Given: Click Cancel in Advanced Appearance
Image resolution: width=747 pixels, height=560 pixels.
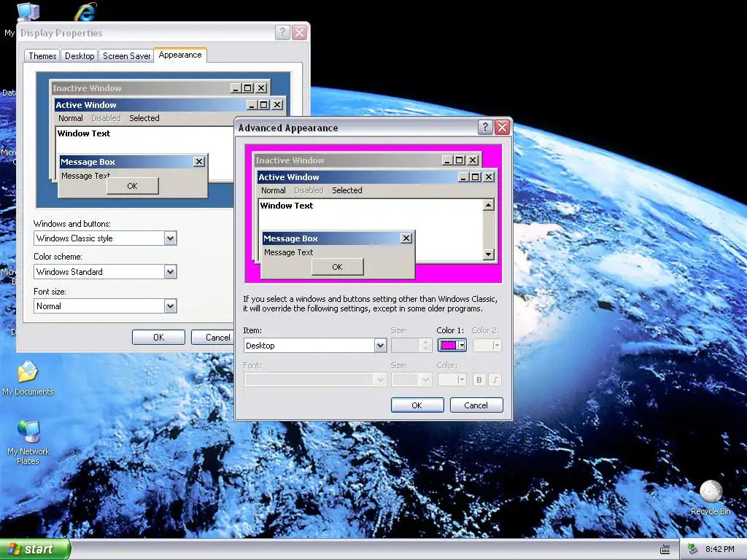Looking at the screenshot, I should 476,405.
